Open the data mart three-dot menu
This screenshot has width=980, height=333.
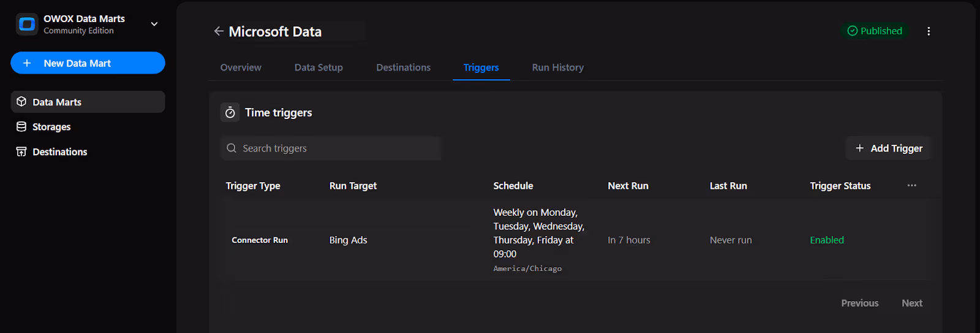(929, 31)
